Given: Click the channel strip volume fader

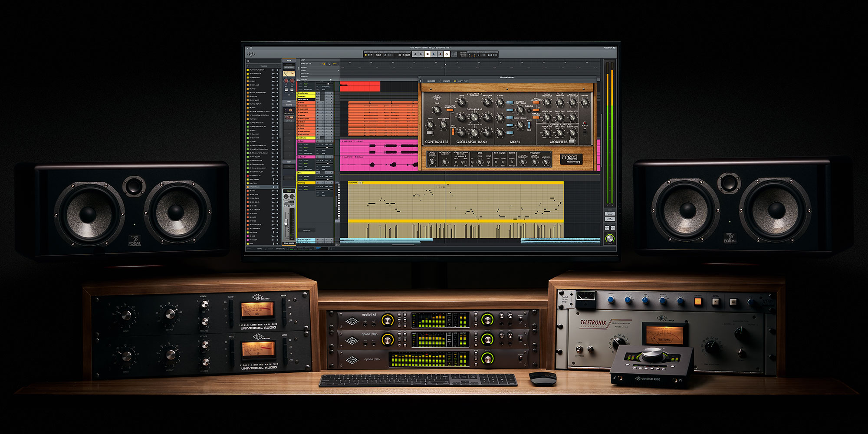Looking at the screenshot, I should click(286, 222).
